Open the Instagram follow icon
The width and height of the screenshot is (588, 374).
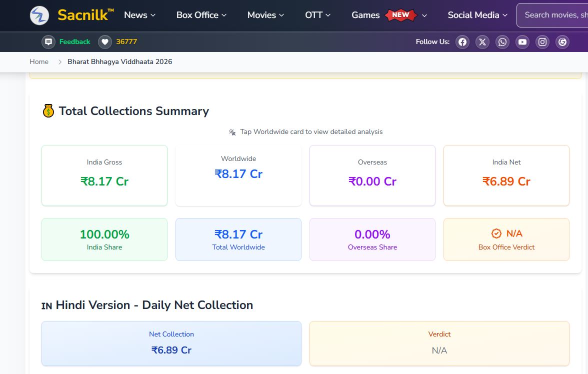542,41
